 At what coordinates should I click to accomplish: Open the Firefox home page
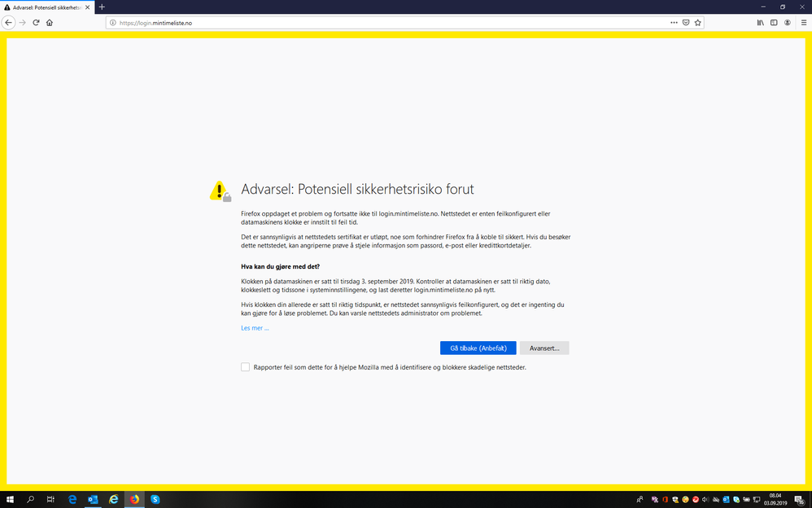click(x=50, y=23)
